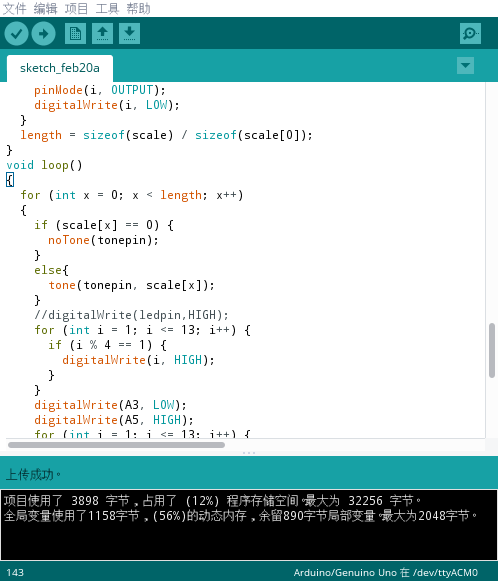This screenshot has height=581, width=498.
Task: Click the 'if (i % 4 == 1) {' line
Action: [x=107, y=345]
